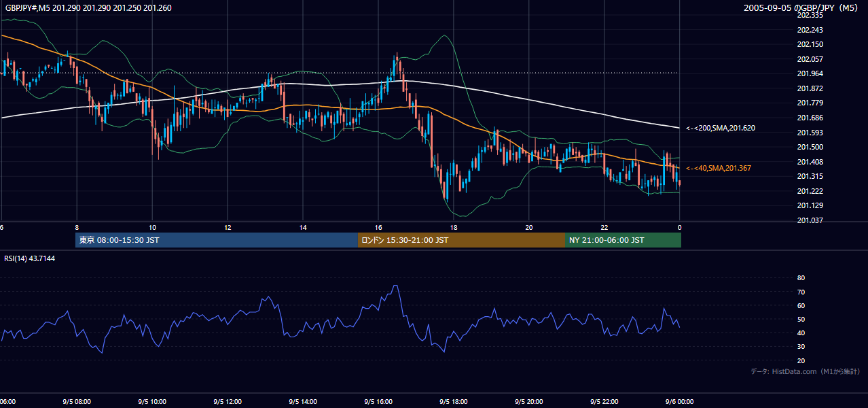Viewport: 868px width, 408px height.
Task: Click price axis value 202.335
Action: [x=810, y=15]
